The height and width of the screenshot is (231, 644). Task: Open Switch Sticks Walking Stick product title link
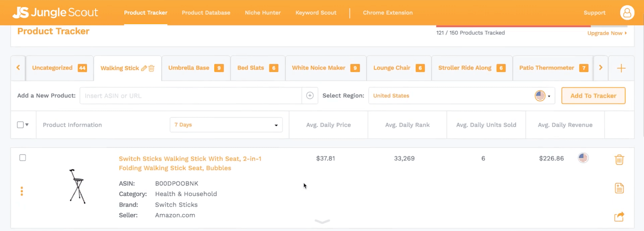pyautogui.click(x=190, y=163)
